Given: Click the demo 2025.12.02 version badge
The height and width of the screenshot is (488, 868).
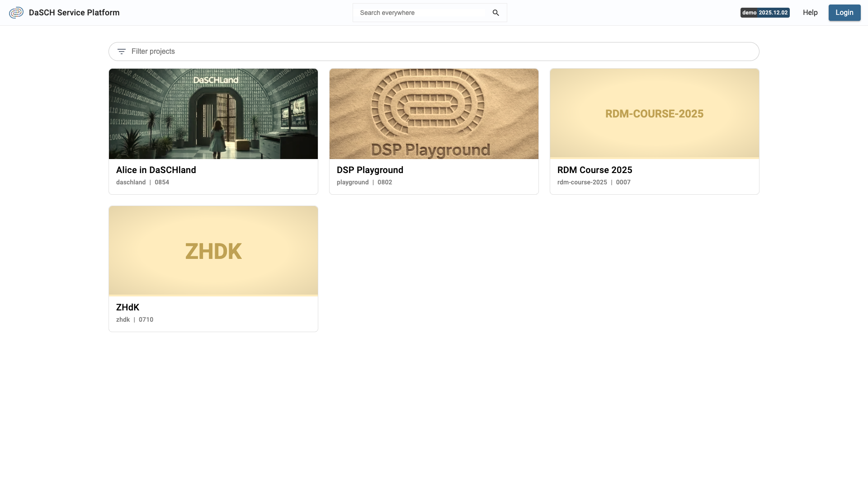Looking at the screenshot, I should click(x=765, y=13).
